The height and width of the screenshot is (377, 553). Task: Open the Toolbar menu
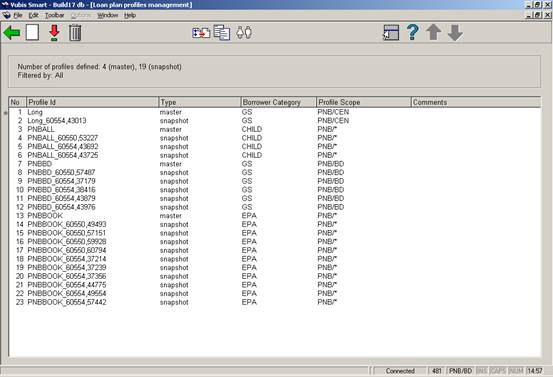(55, 15)
